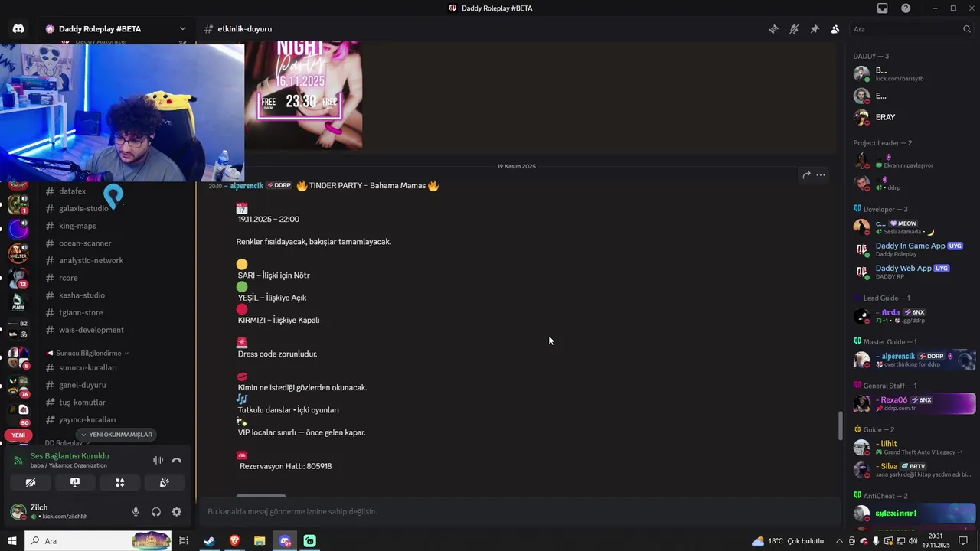
Task: Open Arda member in Lead Guide
Action: pyautogui.click(x=914, y=315)
